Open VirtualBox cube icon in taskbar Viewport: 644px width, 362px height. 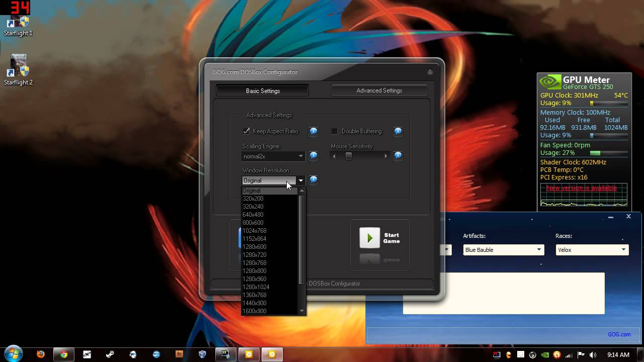pyautogui.click(x=202, y=354)
